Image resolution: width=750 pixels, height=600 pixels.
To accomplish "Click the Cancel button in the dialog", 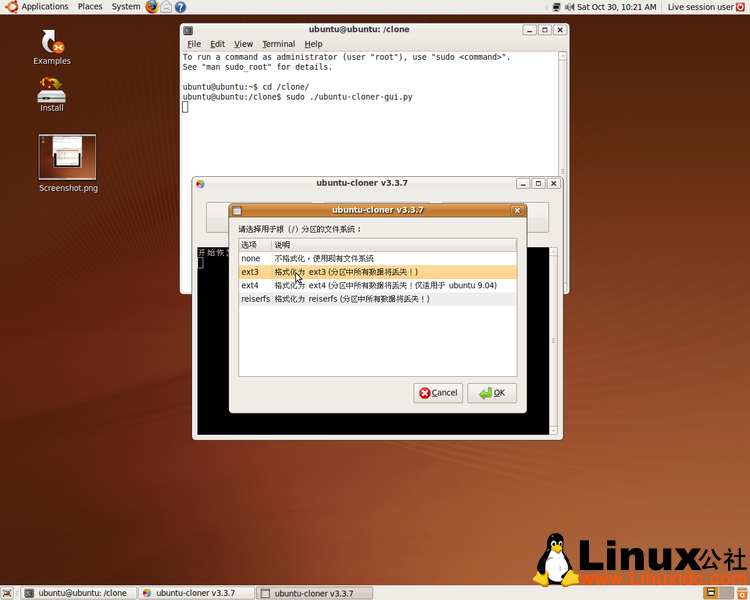I will point(438,393).
